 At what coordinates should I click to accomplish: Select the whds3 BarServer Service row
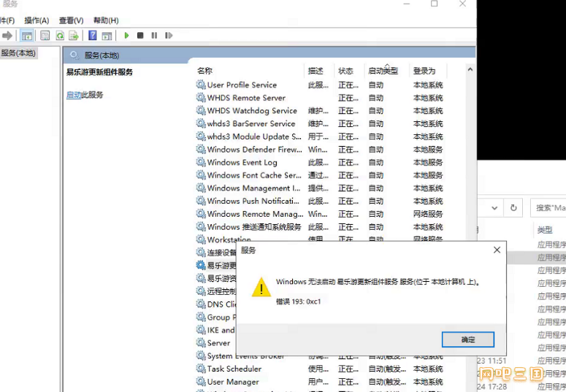coord(321,124)
